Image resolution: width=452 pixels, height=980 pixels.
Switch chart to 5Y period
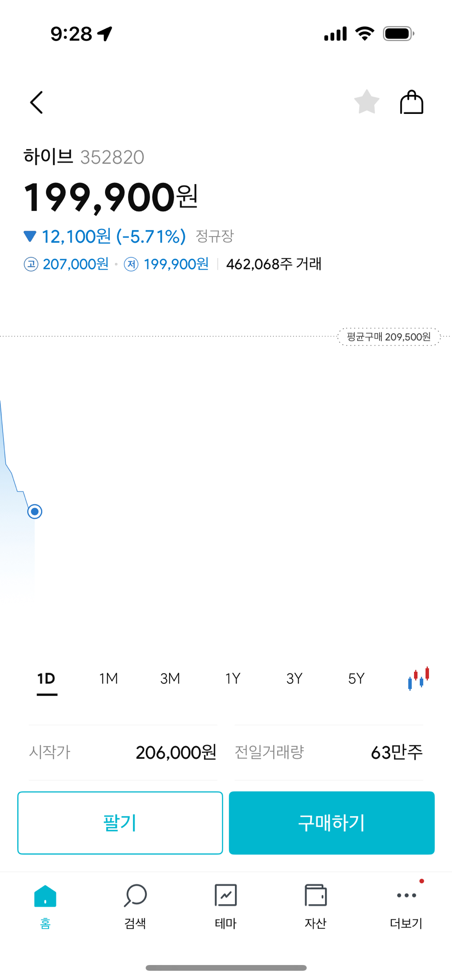point(356,678)
